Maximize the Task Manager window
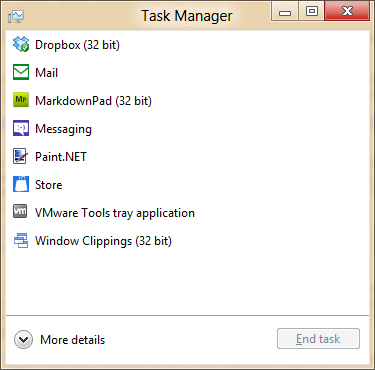This screenshot has height=370, width=375. (x=312, y=12)
